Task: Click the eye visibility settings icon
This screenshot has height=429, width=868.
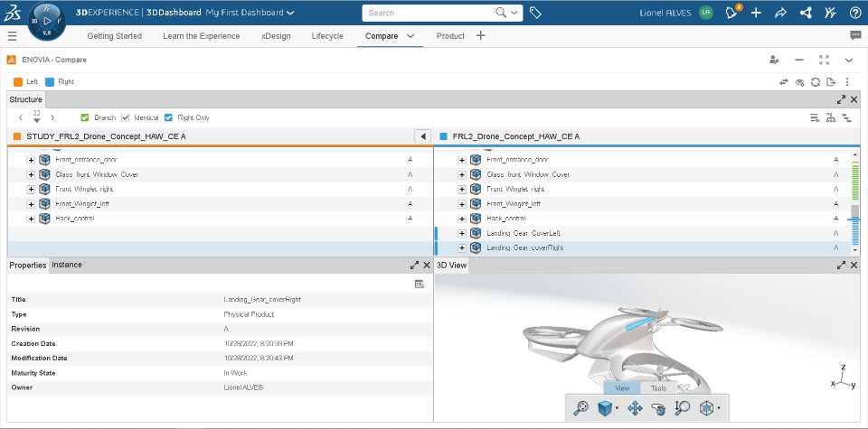Action: [799, 82]
